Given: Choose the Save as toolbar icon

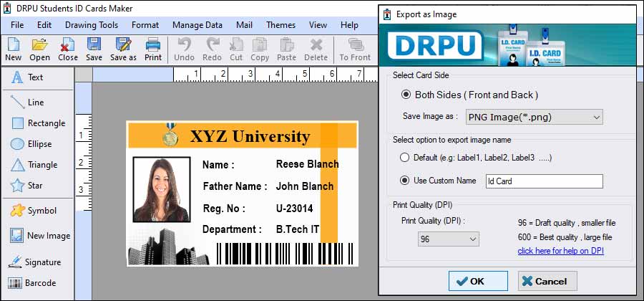Looking at the screenshot, I should (123, 49).
